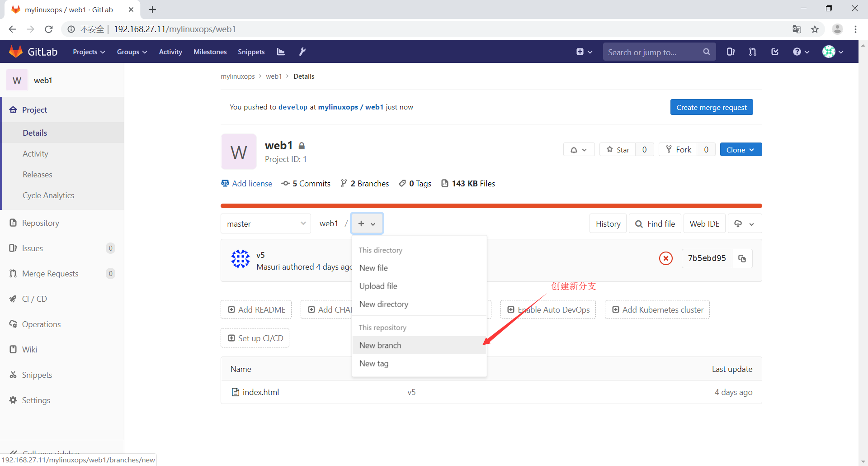
Task: Select Releases in sidebar
Action: (x=63, y=174)
